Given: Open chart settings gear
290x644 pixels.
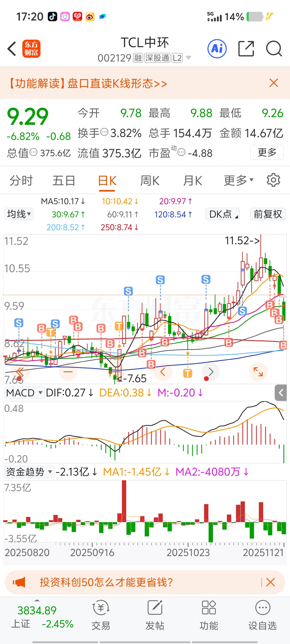Looking at the screenshot, I should (x=273, y=180).
